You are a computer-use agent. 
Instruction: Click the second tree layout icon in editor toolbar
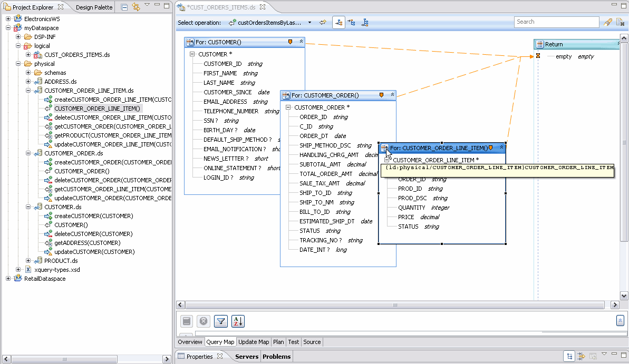pos(351,23)
